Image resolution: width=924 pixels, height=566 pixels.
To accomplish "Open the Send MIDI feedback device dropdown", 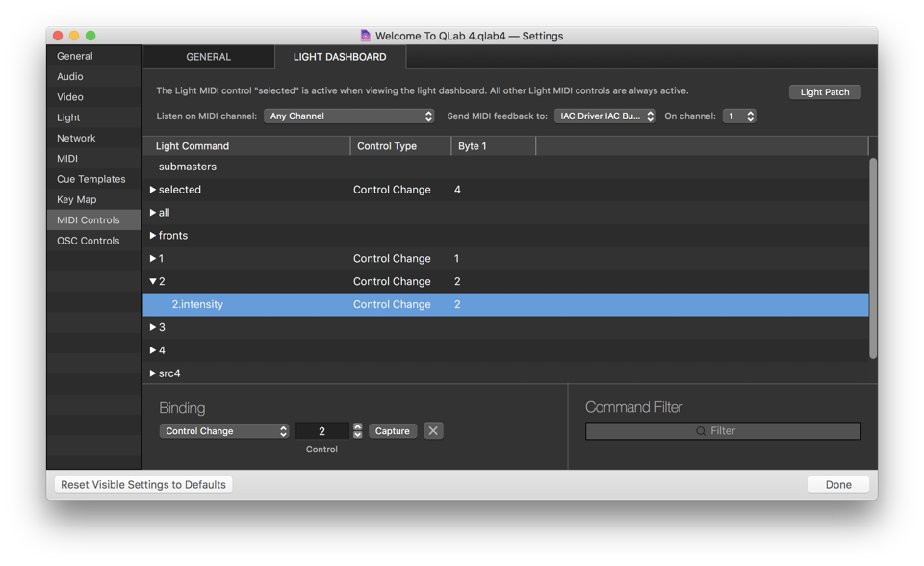I will click(605, 116).
